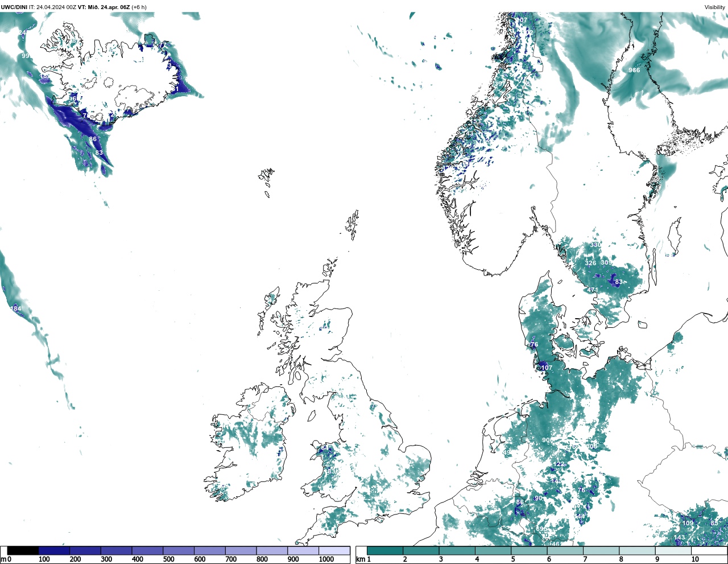Click the '109' value at bottom right
728x564 pixels.
(688, 523)
